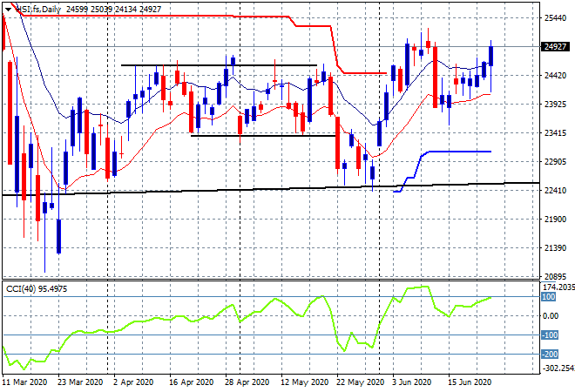Select the thick blue lower channel line
575x392 pixels.
coord(458,152)
